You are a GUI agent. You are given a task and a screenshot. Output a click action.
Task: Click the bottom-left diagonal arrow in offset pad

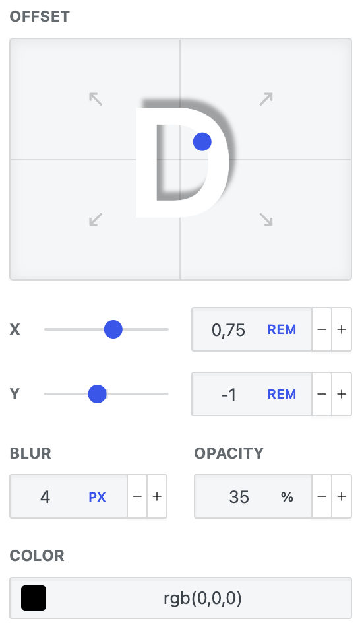96,219
